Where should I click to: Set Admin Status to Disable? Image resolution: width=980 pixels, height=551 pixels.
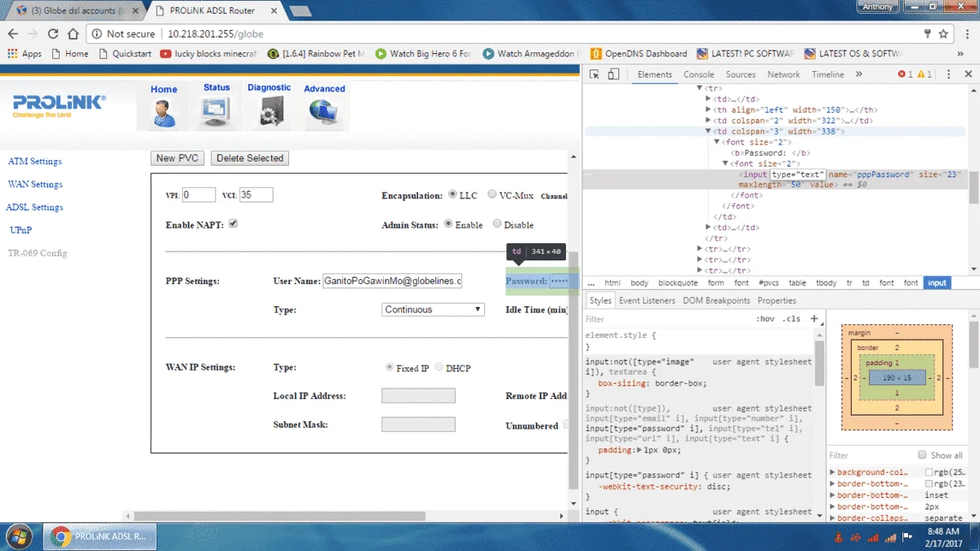(x=497, y=224)
